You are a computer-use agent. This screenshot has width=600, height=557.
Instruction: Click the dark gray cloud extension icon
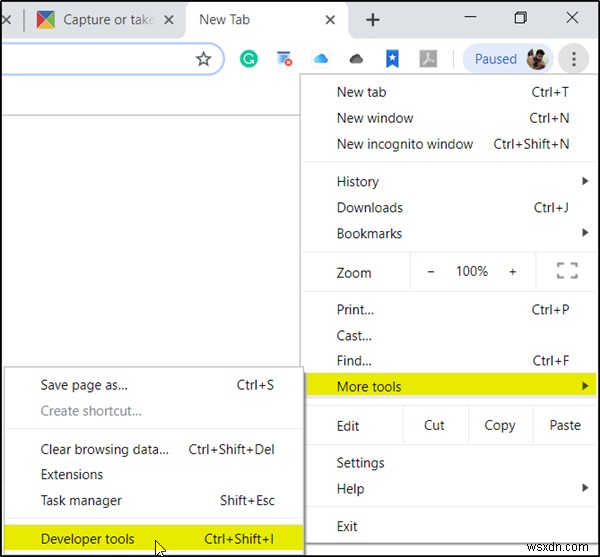point(356,59)
